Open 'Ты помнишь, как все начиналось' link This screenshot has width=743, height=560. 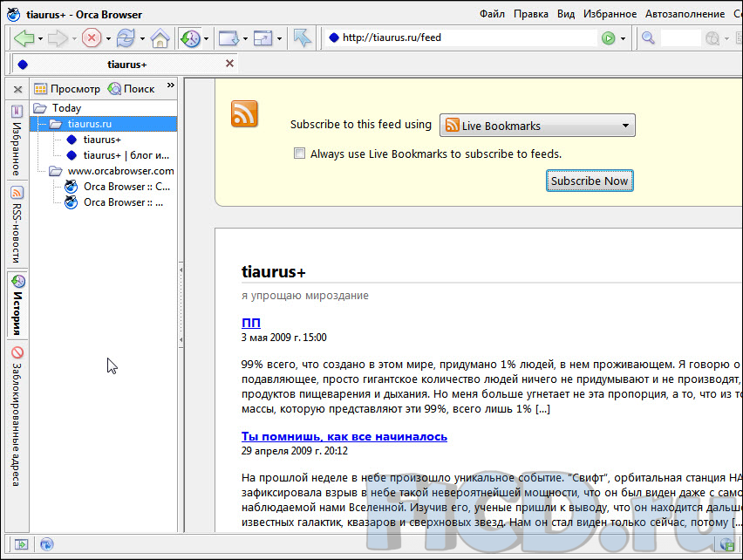click(344, 436)
